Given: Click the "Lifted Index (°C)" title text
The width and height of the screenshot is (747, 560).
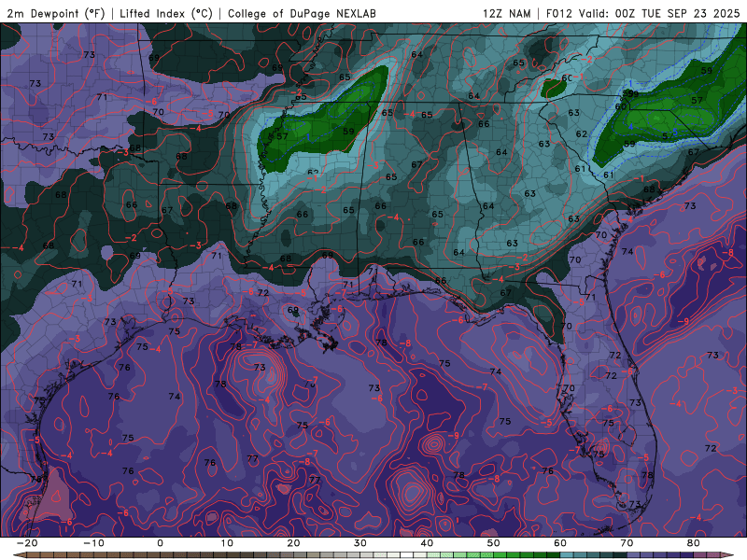Looking at the screenshot, I should (166, 13).
